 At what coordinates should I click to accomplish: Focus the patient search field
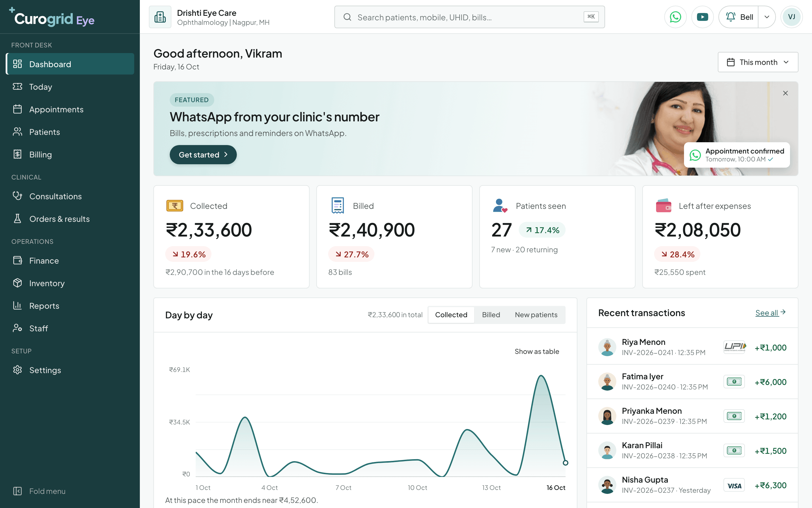click(469, 17)
